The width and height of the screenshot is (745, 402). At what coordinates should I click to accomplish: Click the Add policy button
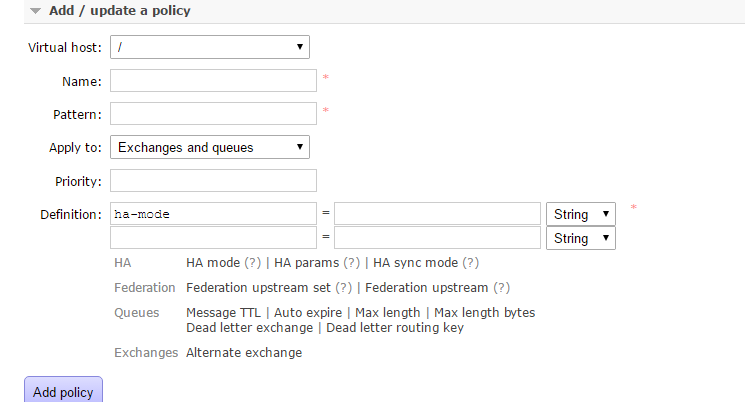click(63, 391)
